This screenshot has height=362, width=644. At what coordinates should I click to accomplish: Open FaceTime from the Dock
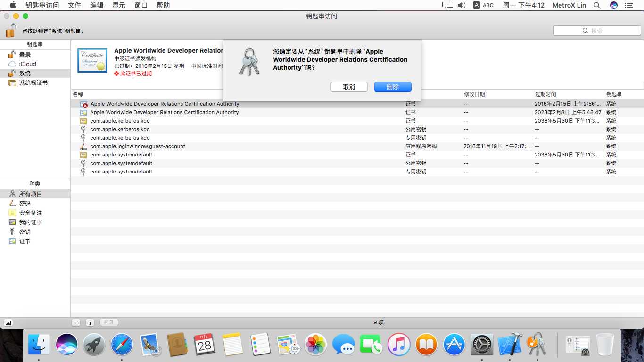[371, 345]
